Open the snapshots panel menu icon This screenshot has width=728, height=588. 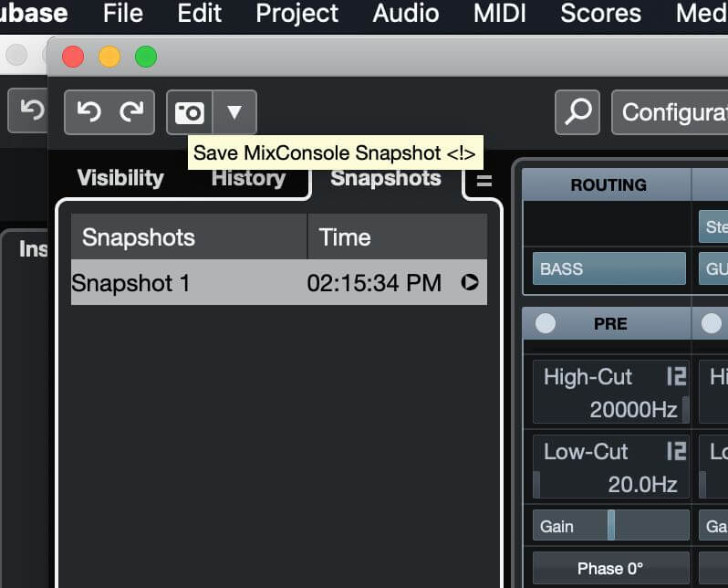coord(484,181)
